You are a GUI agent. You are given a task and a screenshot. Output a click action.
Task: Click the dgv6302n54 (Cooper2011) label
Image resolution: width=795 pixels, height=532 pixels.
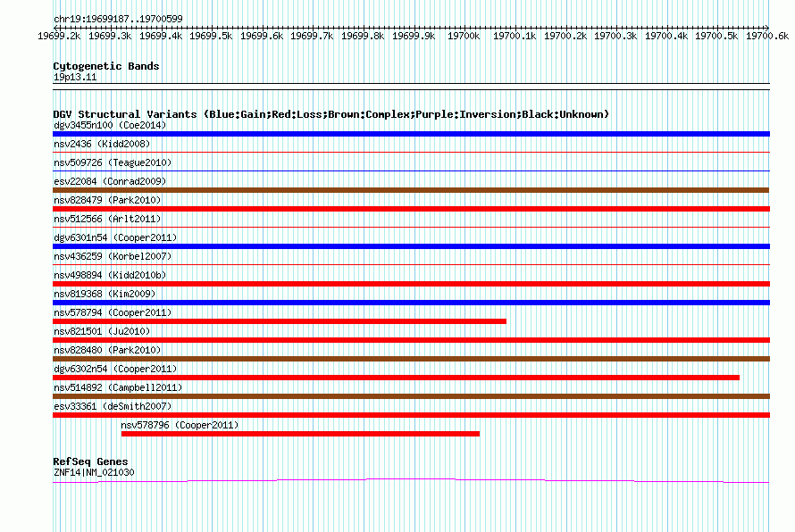[115, 369]
